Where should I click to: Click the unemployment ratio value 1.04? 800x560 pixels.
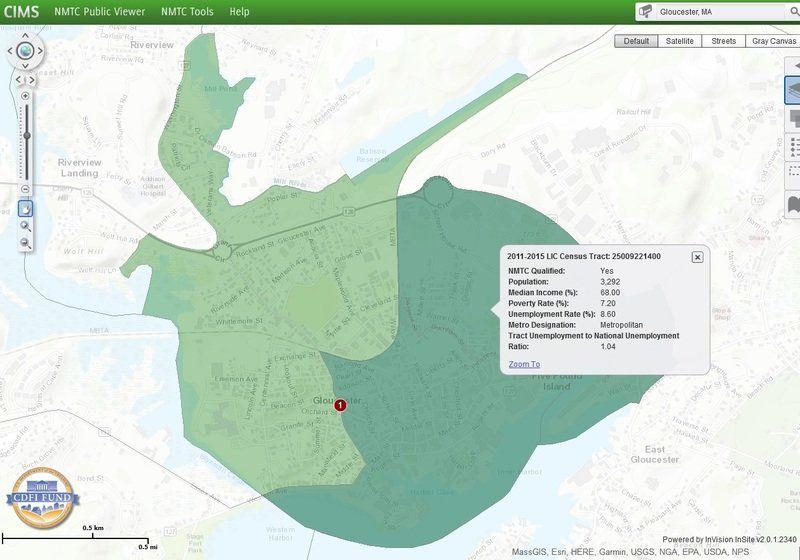(608, 346)
